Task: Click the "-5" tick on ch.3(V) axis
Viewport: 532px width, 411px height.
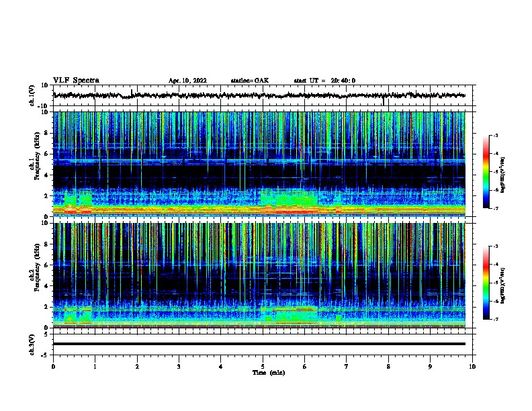Action: (46, 355)
